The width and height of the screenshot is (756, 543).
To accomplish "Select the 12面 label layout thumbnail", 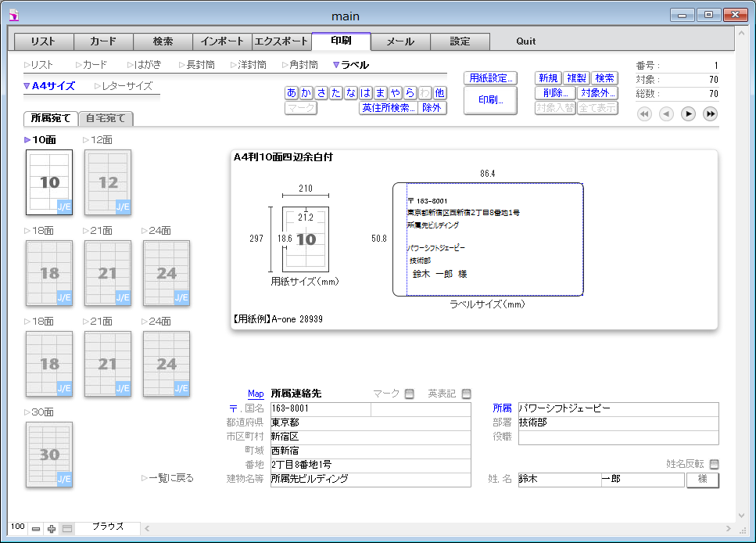I will tap(108, 182).
